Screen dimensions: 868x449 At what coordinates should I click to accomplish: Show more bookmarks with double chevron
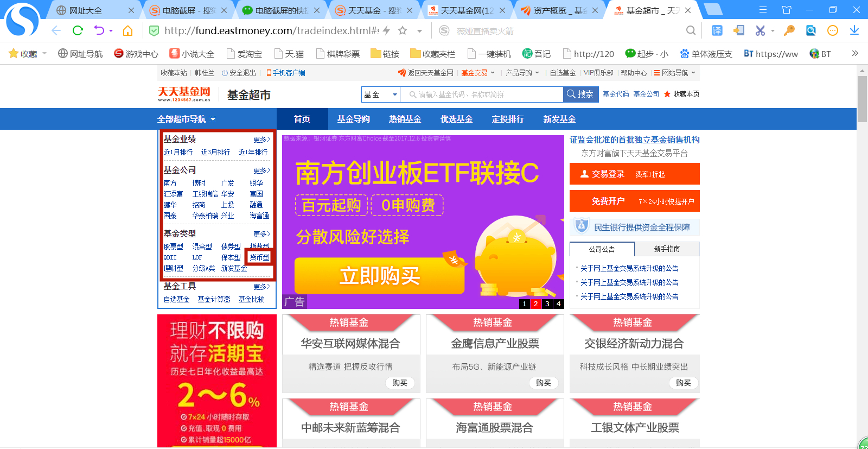pyautogui.click(x=855, y=53)
